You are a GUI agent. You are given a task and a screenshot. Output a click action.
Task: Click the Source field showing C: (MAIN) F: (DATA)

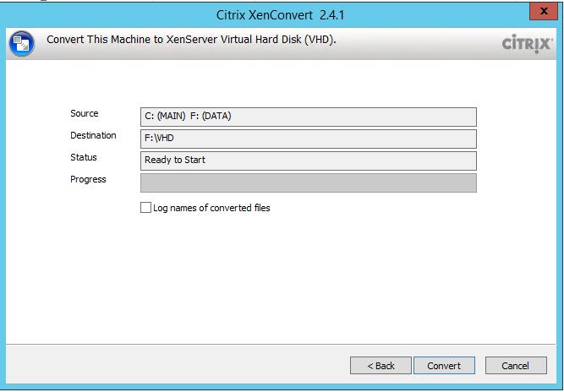309,117
